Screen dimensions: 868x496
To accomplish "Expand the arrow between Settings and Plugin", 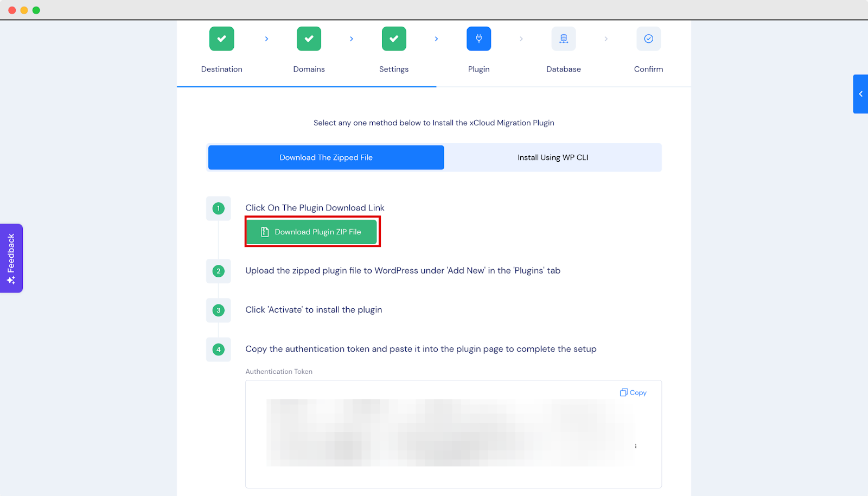I will tap(436, 39).
